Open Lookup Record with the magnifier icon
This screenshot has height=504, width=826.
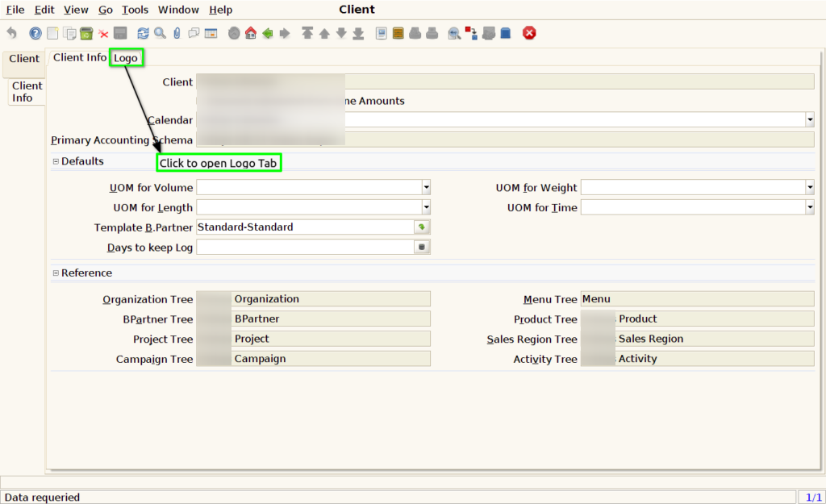tap(161, 33)
